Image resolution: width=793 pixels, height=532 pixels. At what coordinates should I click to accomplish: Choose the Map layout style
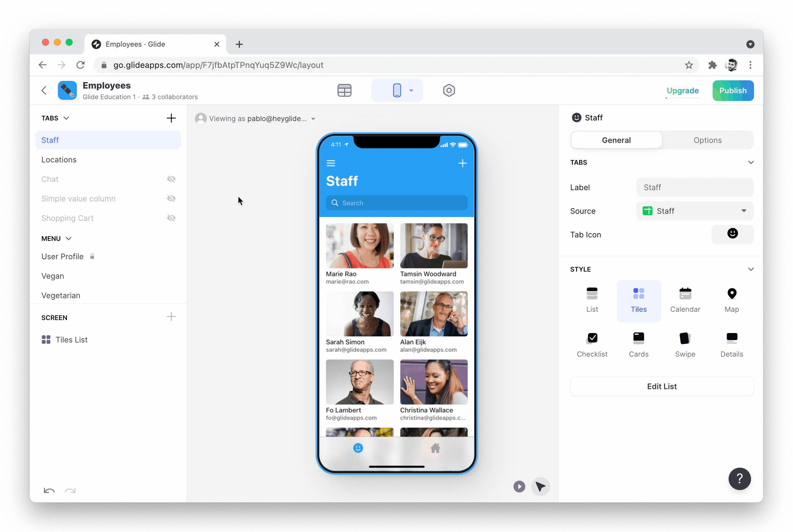point(732,300)
